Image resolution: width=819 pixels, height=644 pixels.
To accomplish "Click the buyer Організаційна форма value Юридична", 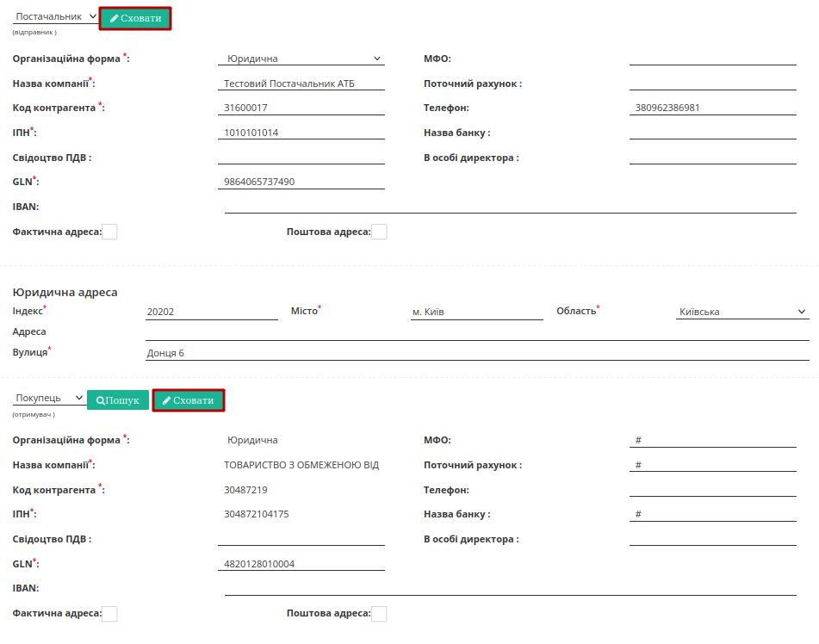I will coord(252,440).
